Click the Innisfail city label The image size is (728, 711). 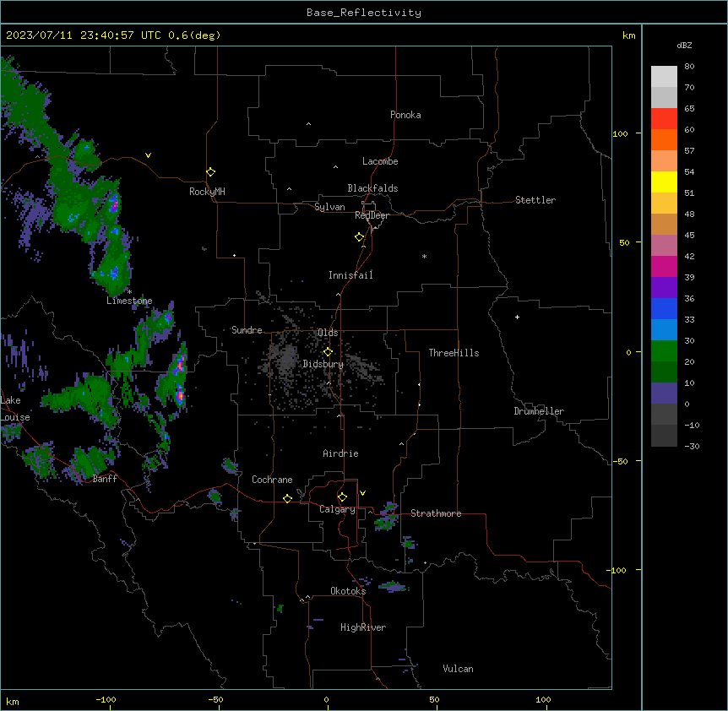click(350, 275)
